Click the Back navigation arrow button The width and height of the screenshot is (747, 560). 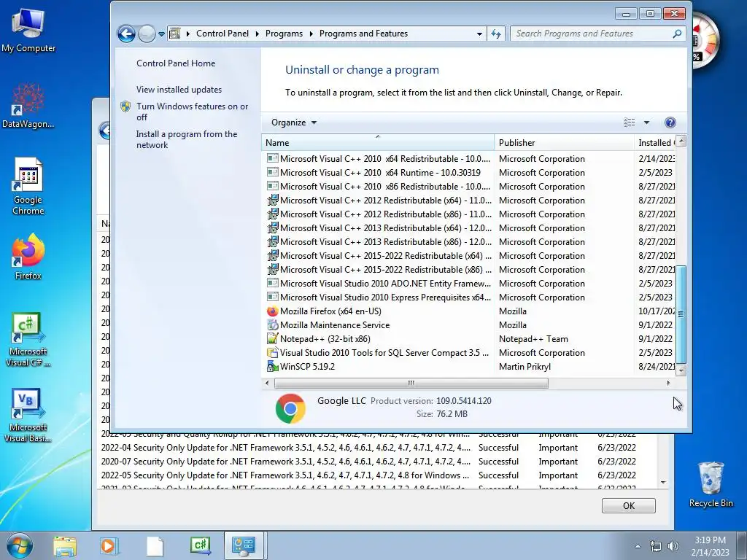pos(126,34)
